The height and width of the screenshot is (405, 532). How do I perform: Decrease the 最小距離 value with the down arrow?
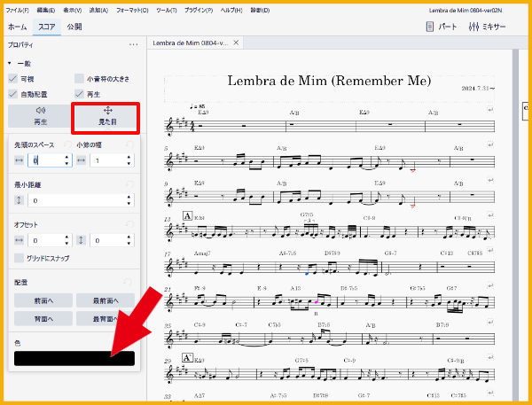pos(129,203)
